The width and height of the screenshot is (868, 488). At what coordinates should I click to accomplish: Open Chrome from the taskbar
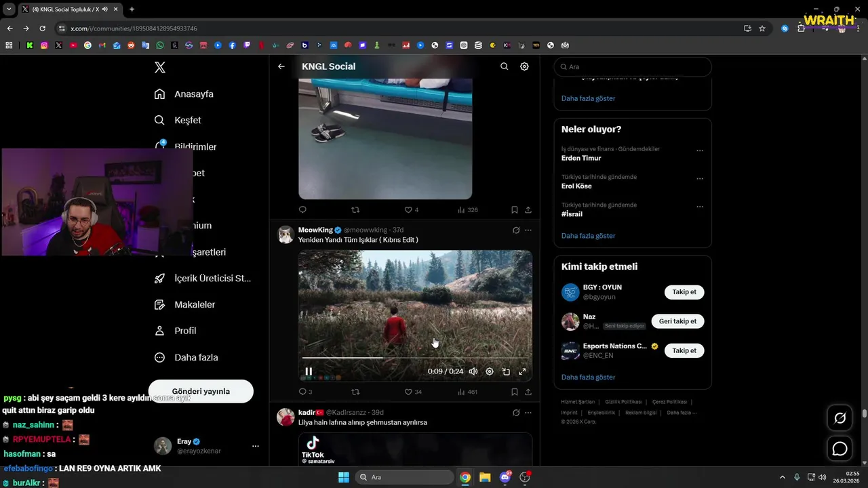click(x=465, y=477)
